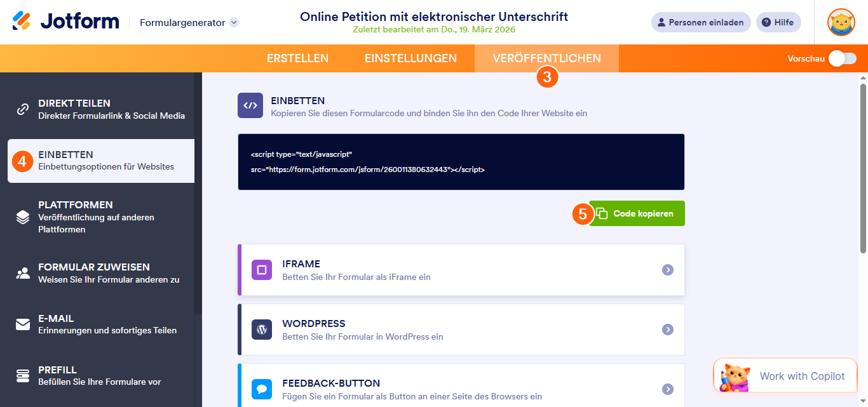Click the E-Mail envelope icon
Screen dimensions: 868x407
tap(22, 324)
